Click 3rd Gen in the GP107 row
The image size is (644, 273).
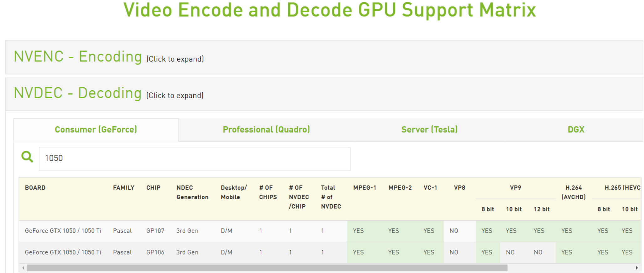pyautogui.click(x=187, y=231)
